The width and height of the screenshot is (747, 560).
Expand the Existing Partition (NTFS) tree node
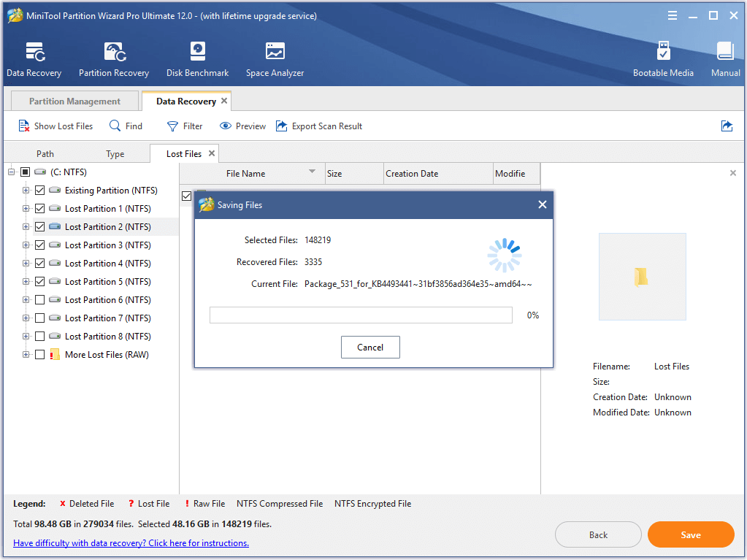pos(26,191)
